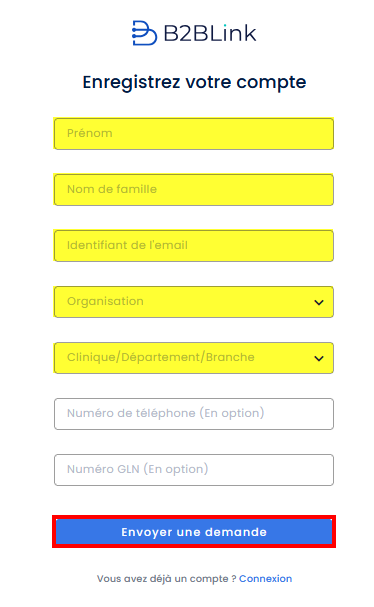Click the Numéro GLN optional field
The image size is (374, 607).
tap(194, 470)
